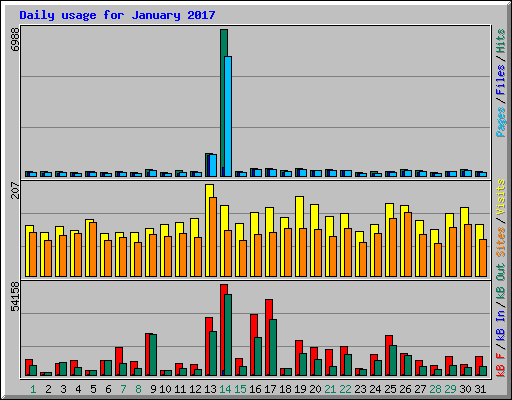Click the orange Sites bar for day 5
This screenshot has width=512, height=400.
tap(93, 249)
